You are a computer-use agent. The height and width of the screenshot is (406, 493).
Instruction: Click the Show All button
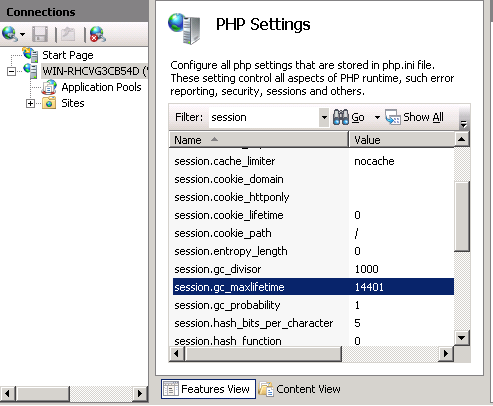(414, 117)
